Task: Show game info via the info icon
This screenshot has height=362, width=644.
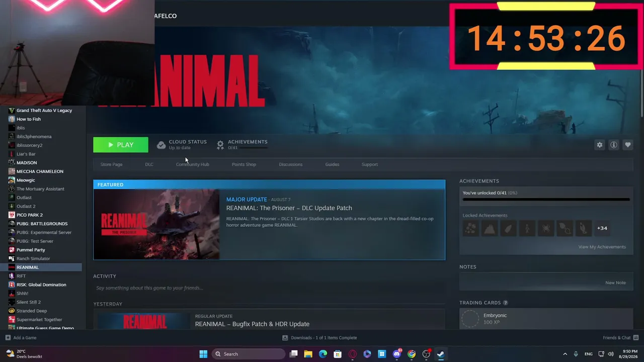Action: point(614,145)
